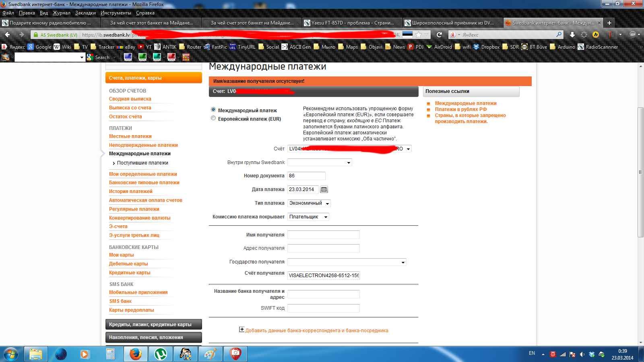The image size is (644, 362).
Task: Open the FastPic bookmark
Action: pos(215,47)
